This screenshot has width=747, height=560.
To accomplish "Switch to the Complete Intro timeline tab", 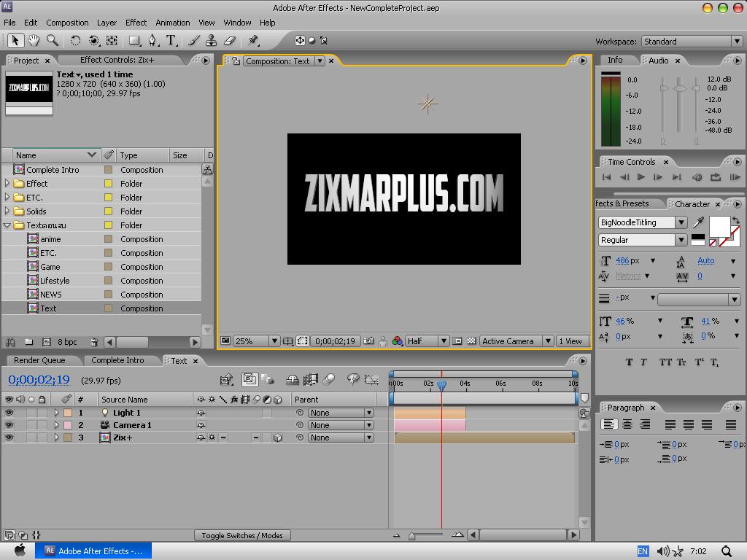I will (x=117, y=360).
